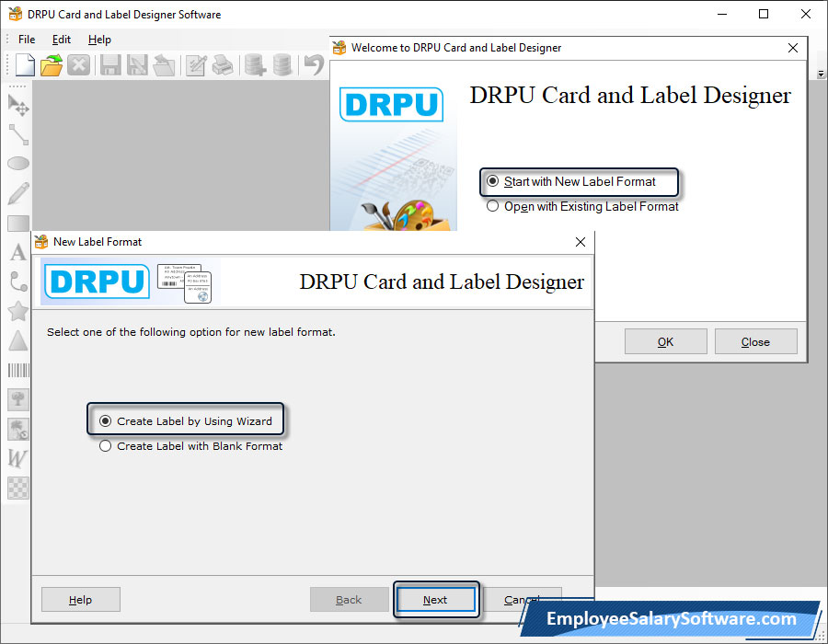Click the Undo arrow icon

coord(315,65)
